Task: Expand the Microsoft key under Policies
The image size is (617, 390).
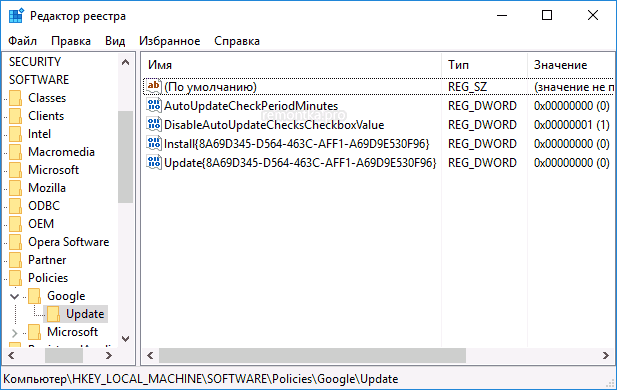Action: [15, 333]
